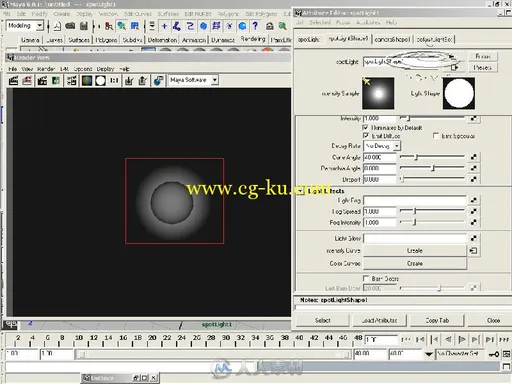Toggle the curves selection mask icon
512x384 pixels.
[190, 26]
